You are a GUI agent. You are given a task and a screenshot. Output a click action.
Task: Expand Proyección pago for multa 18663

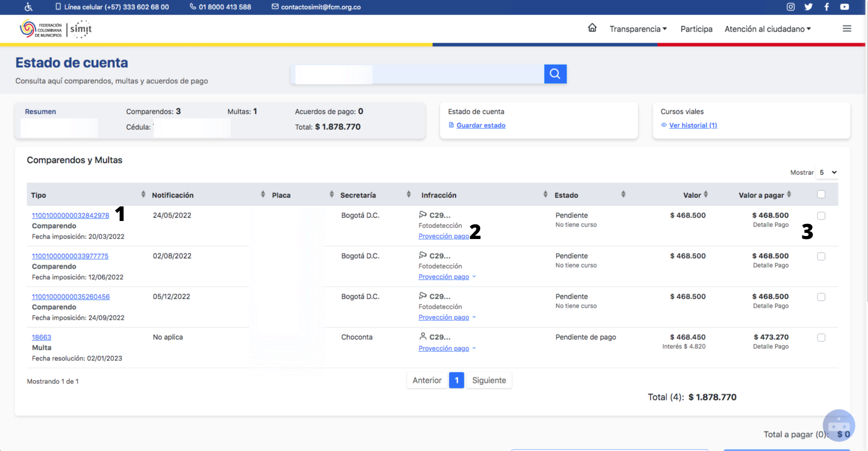pyautogui.click(x=447, y=348)
